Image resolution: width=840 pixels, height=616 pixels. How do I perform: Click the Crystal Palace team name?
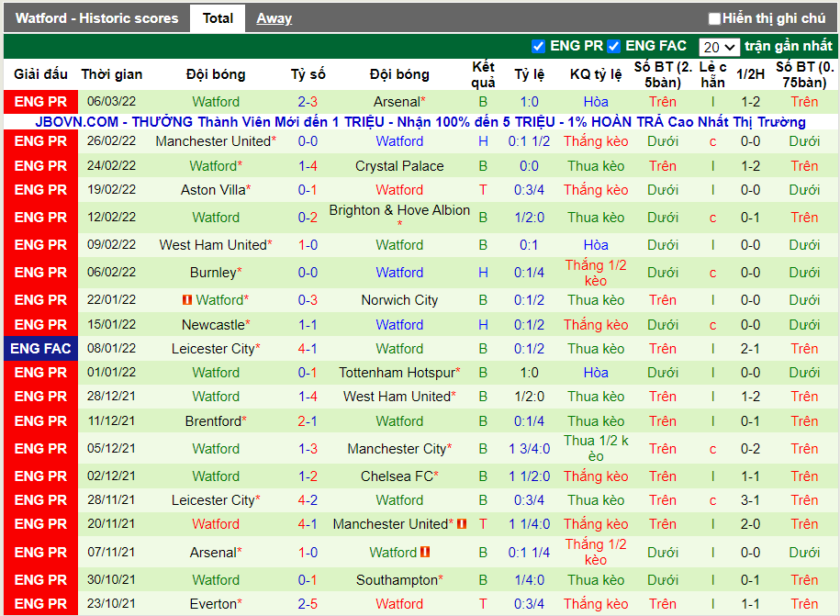[x=399, y=166]
